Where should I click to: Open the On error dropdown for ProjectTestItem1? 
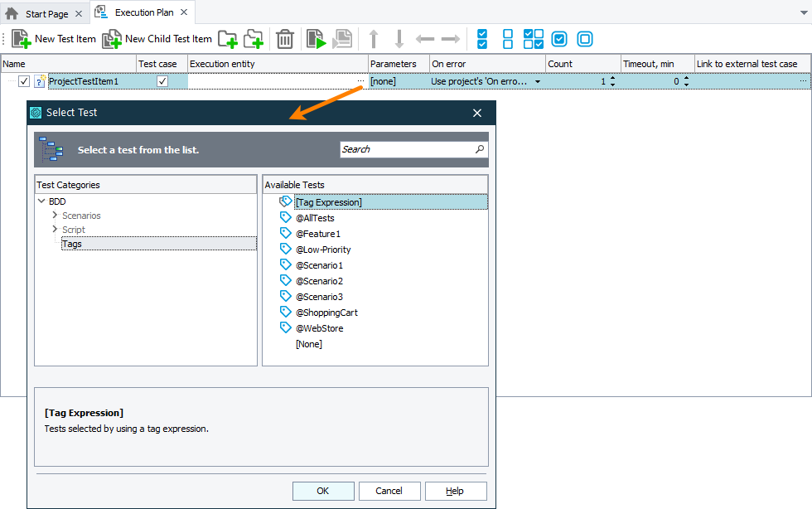coord(537,80)
